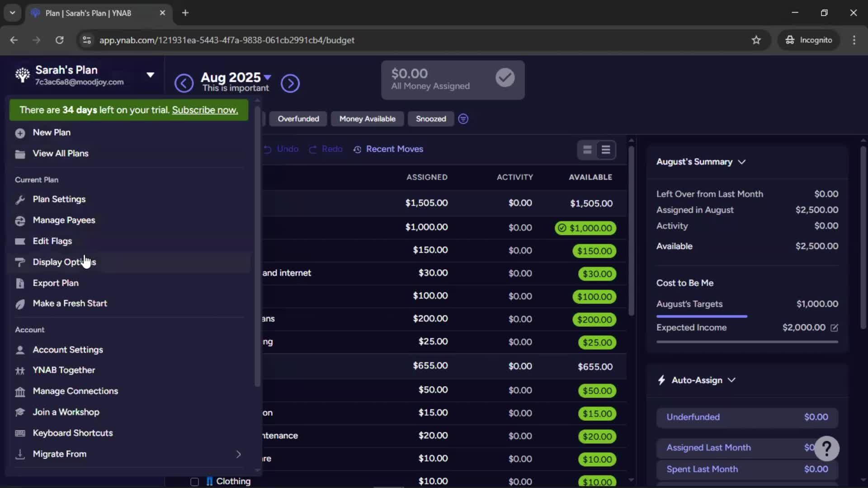
Task: Reload the page
Action: (x=59, y=40)
